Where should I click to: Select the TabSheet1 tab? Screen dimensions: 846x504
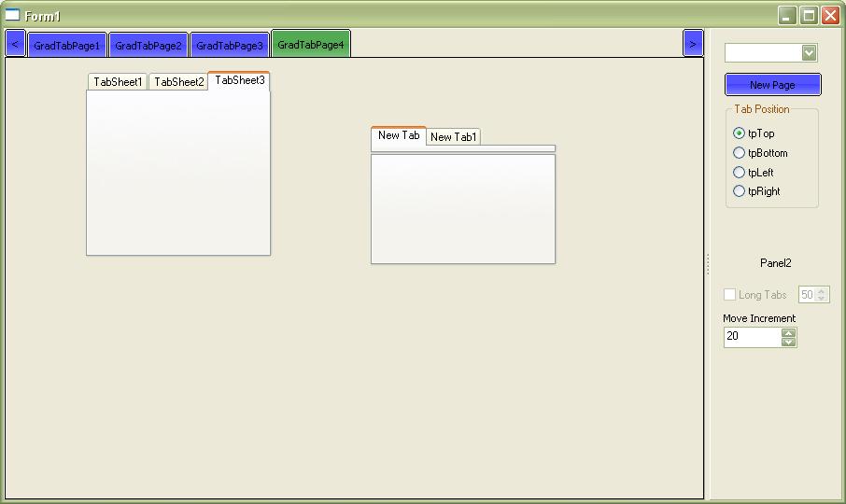point(118,82)
